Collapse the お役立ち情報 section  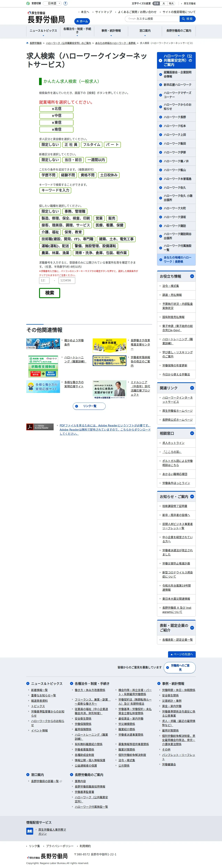[x=192, y=276]
